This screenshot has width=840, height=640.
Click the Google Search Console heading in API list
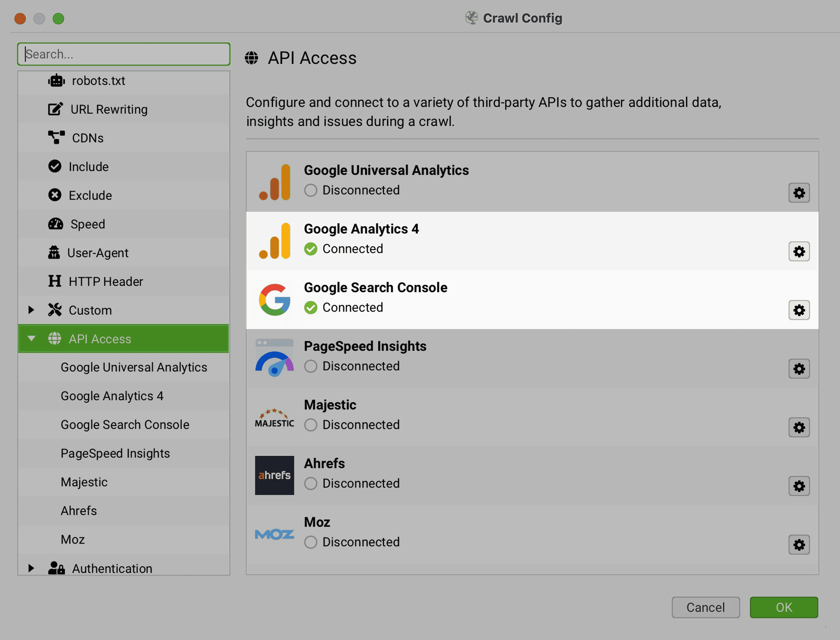pyautogui.click(x=376, y=288)
